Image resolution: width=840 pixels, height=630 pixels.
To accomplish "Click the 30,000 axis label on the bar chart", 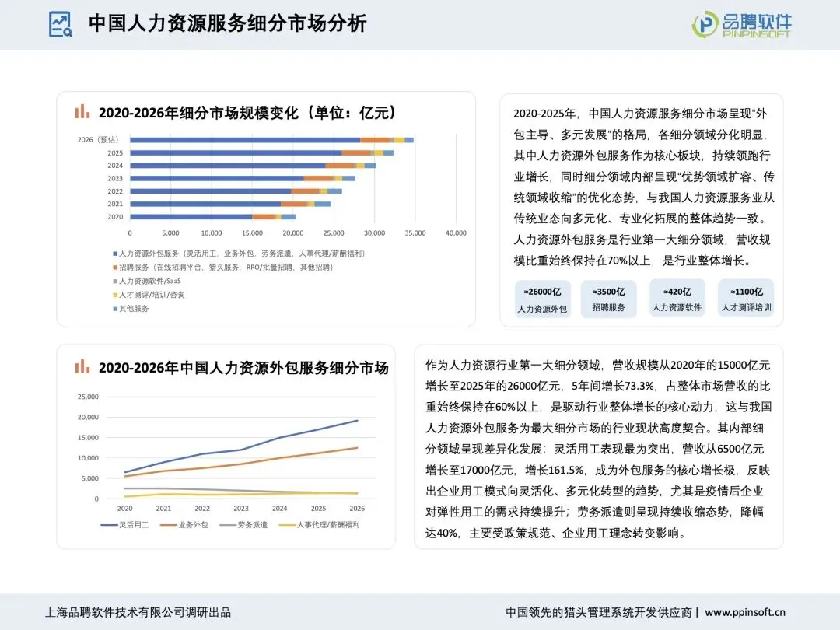I will click(x=374, y=233).
